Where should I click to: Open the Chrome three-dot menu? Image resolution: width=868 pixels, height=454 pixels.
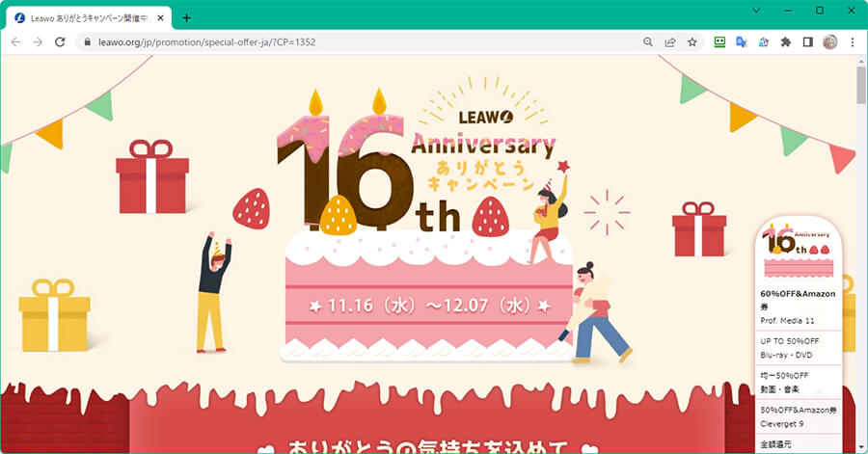[852, 42]
